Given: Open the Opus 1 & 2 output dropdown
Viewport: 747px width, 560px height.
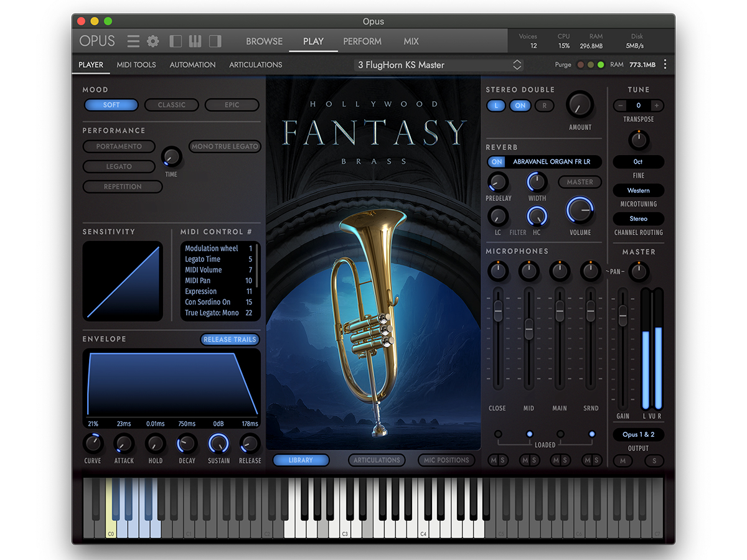Looking at the screenshot, I should pos(638,434).
